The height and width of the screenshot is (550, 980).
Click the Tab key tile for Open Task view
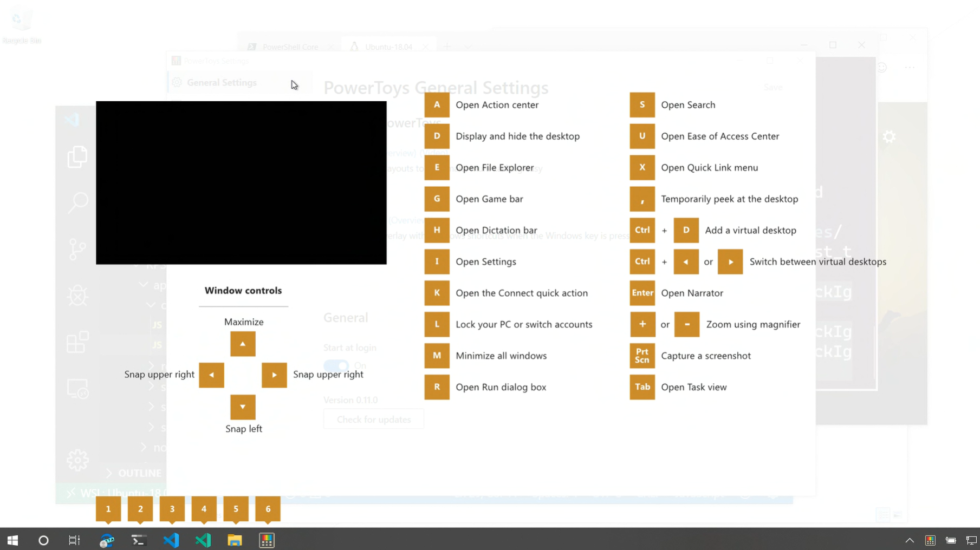pyautogui.click(x=642, y=387)
